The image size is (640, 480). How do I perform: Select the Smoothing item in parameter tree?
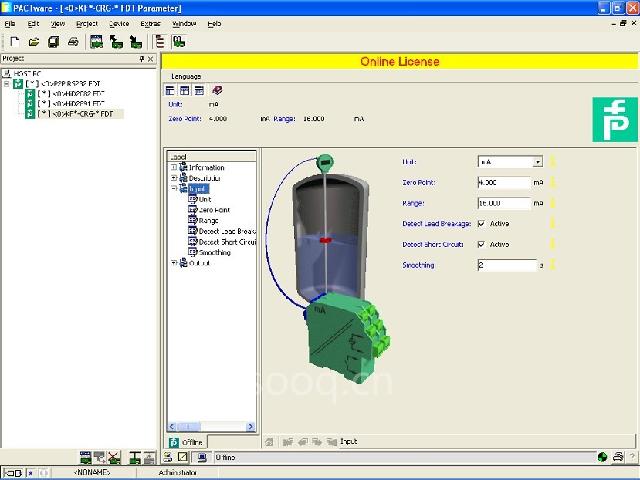(x=214, y=253)
